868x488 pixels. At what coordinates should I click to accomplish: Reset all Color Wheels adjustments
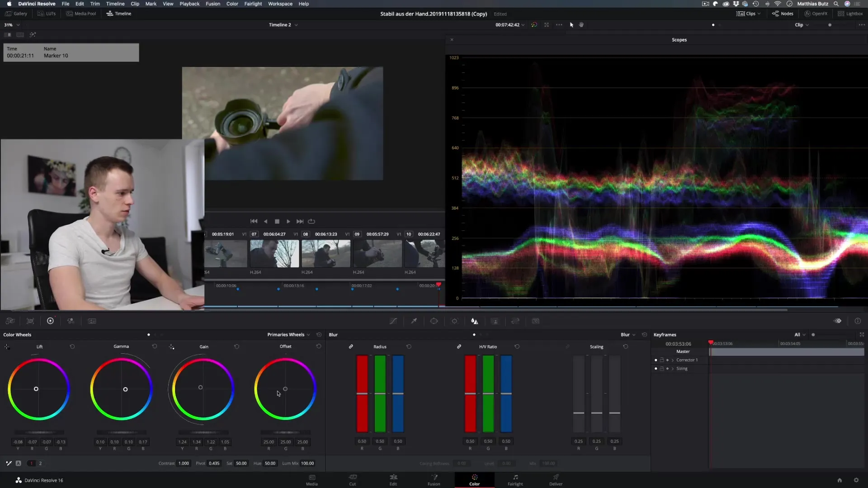(319, 335)
